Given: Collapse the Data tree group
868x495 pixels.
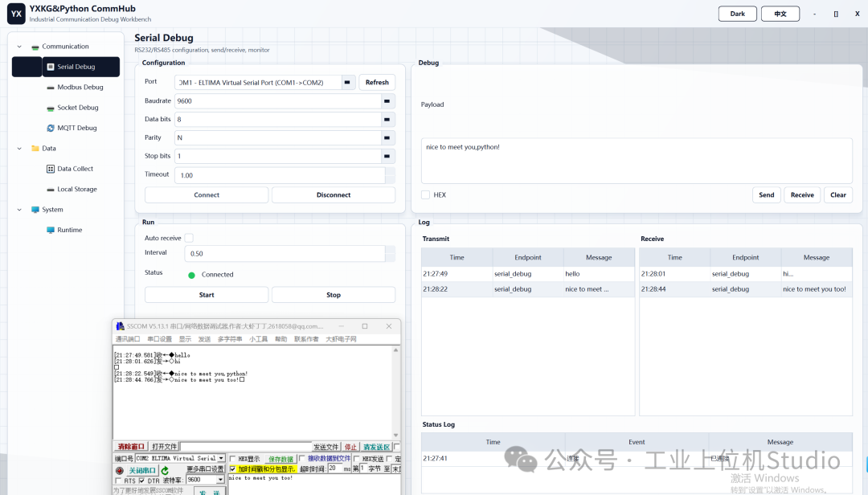Looking at the screenshot, I should tap(19, 149).
